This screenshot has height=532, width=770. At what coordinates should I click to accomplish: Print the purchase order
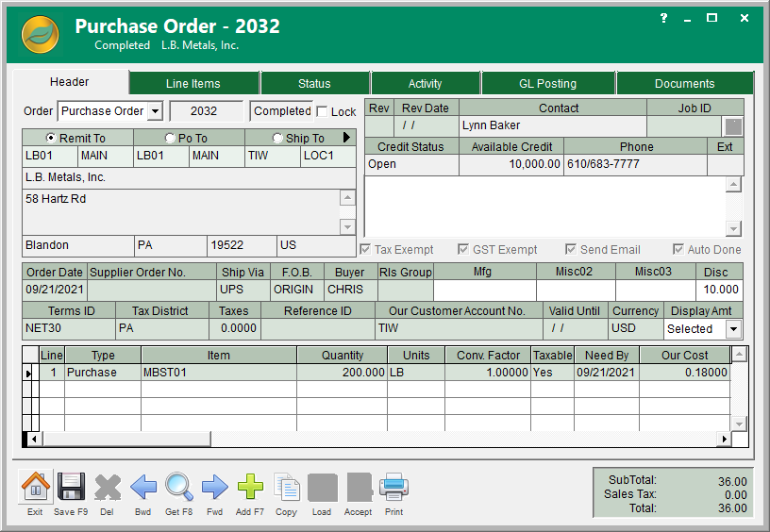[393, 488]
